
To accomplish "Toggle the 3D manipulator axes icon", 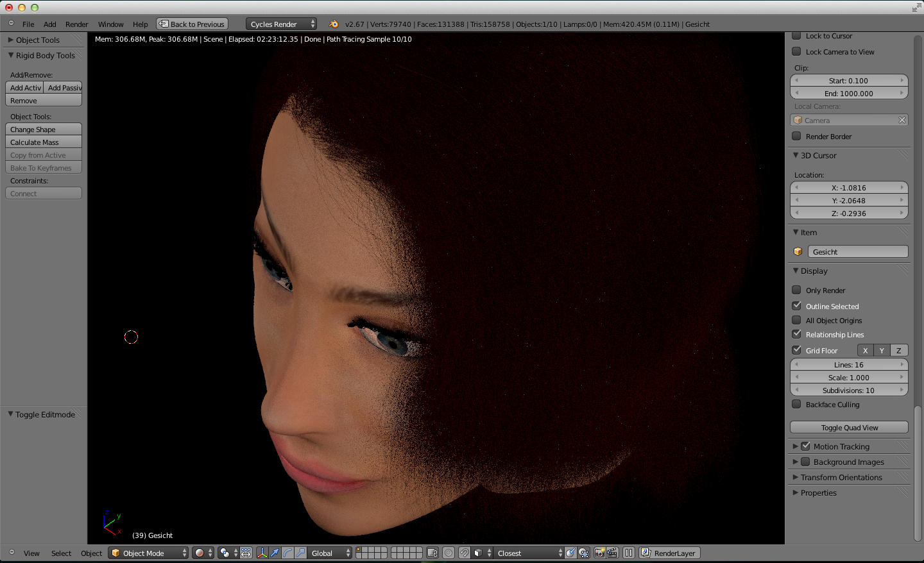I will point(262,553).
